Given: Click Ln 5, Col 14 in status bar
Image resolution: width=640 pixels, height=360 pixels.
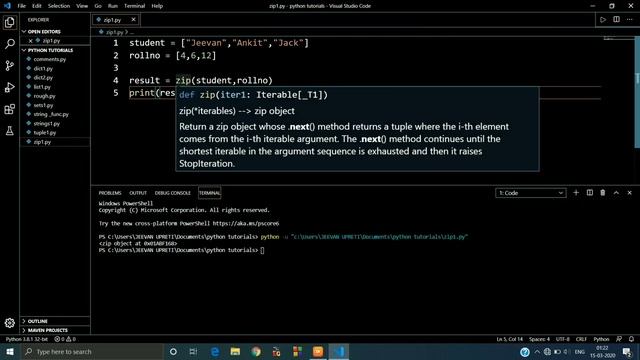Looking at the screenshot, I should 509,339.
